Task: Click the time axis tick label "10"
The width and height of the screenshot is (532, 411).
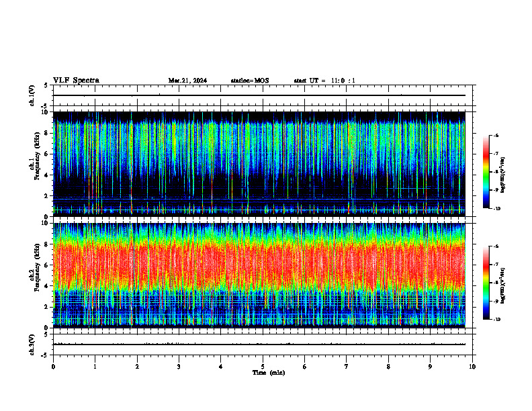Action: [x=472, y=367]
